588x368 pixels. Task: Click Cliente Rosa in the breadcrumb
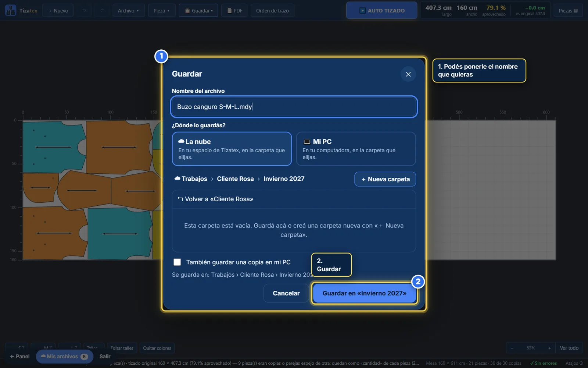235,179
